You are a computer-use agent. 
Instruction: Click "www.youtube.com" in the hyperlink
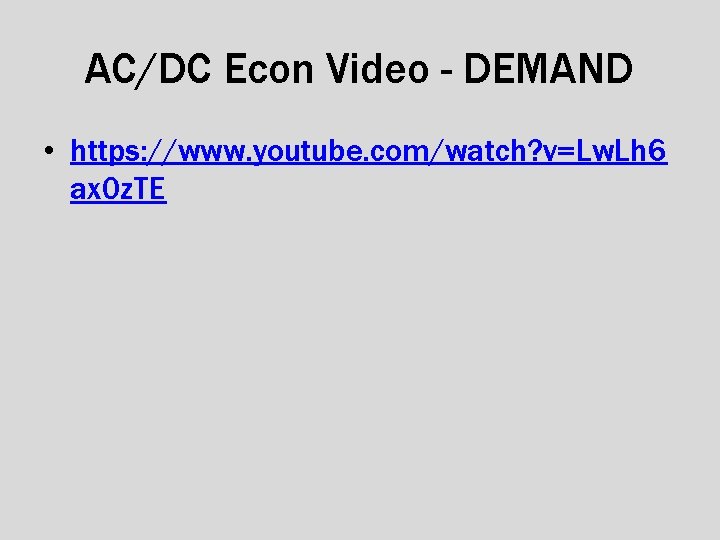[x=303, y=152]
